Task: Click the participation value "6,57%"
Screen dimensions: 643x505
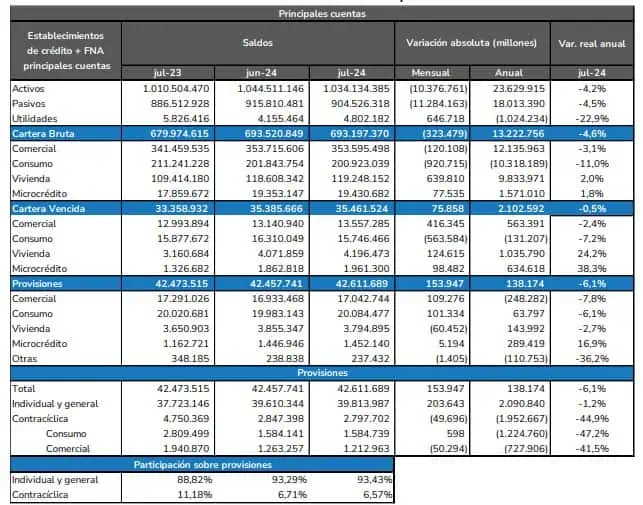Action: pyautogui.click(x=377, y=495)
